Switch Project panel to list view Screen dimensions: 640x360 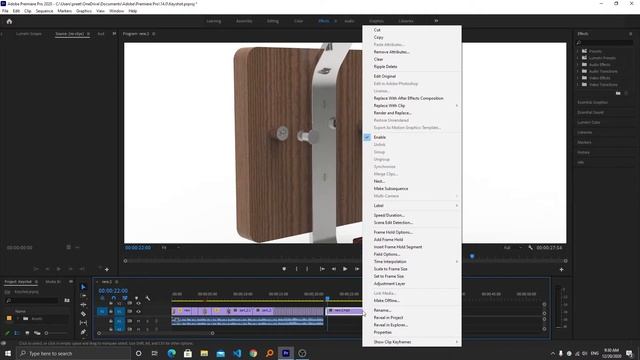17,333
